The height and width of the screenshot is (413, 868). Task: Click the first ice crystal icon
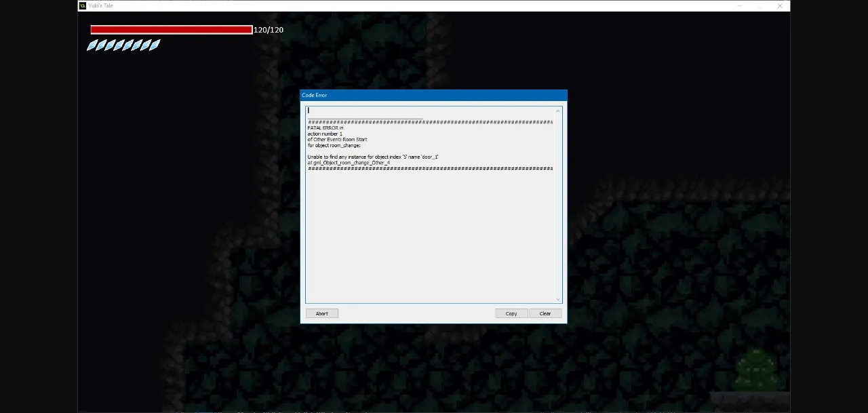click(92, 45)
